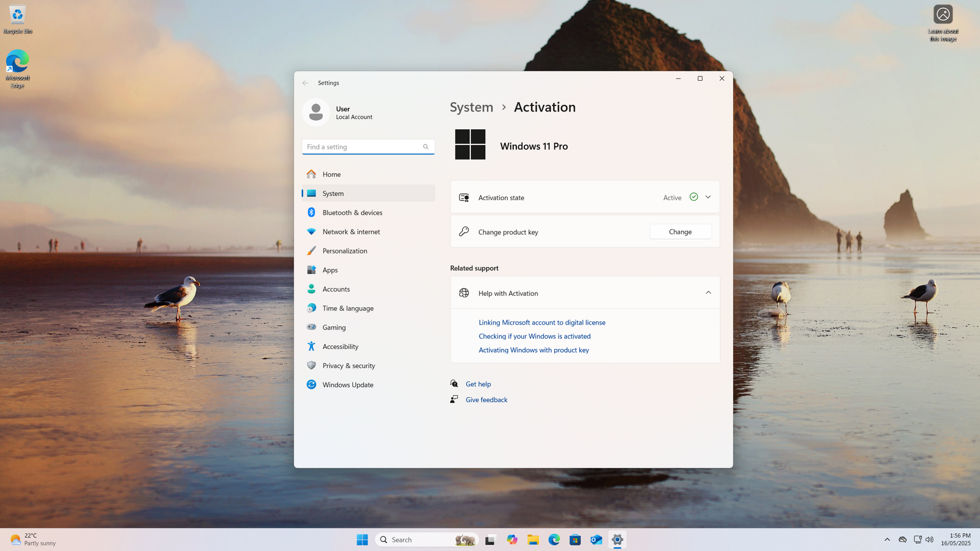Open the Recycle Bin desktop icon
980x551 pixels.
pyautogui.click(x=18, y=20)
